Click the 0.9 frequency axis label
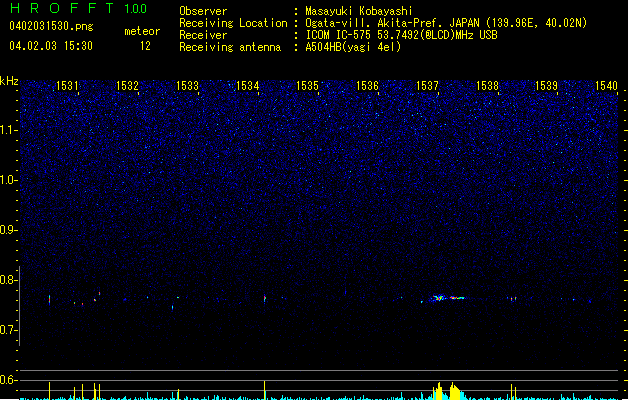 tap(9, 230)
